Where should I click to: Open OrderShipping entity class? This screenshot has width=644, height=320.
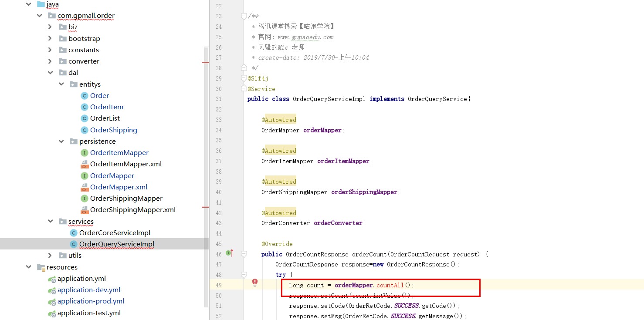(x=114, y=130)
